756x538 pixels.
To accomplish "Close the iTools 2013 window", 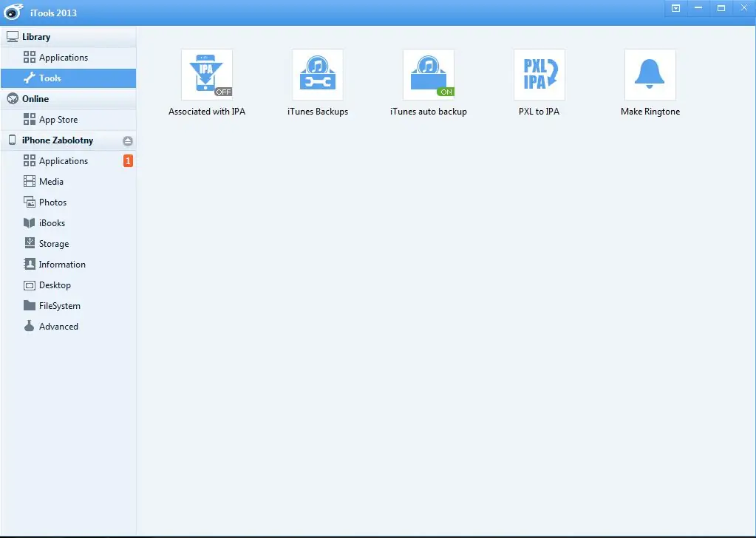I will point(744,8).
